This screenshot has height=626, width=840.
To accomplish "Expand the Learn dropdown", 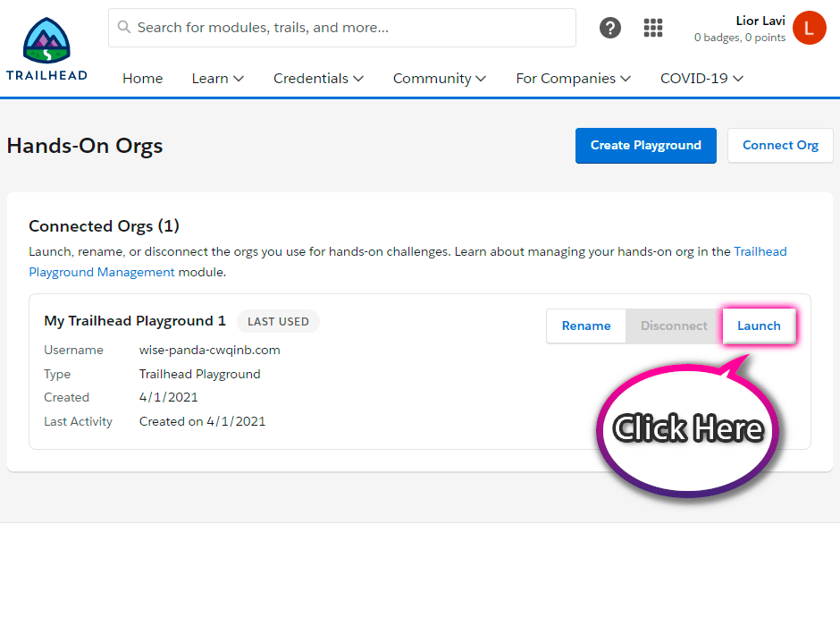I will click(x=217, y=79).
